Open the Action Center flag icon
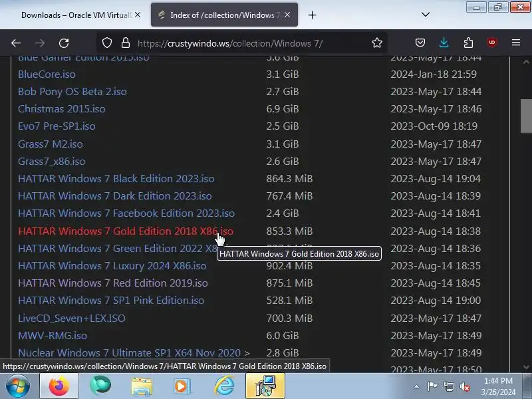 pos(432,386)
